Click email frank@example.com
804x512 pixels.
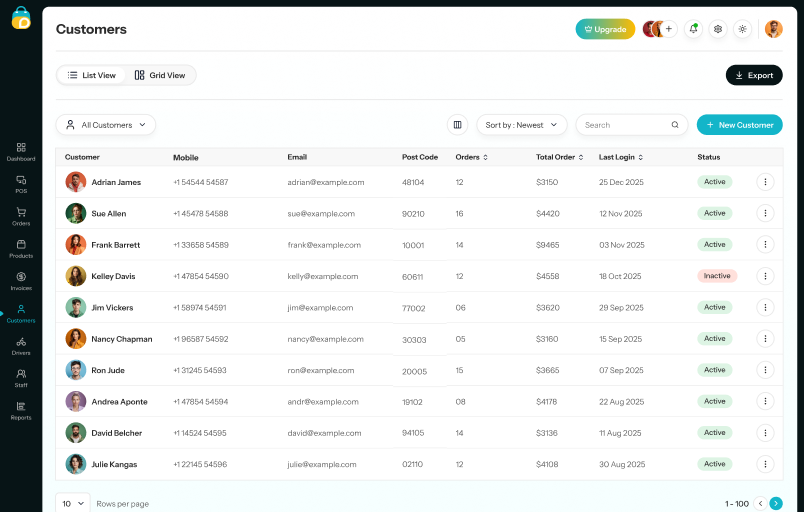click(x=324, y=245)
